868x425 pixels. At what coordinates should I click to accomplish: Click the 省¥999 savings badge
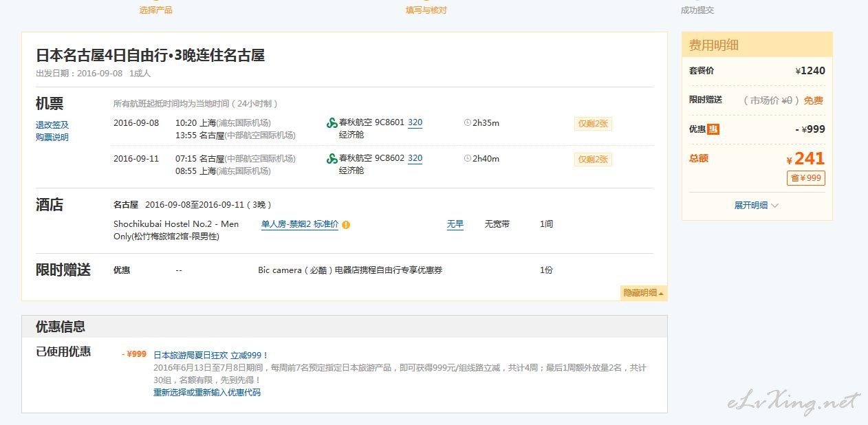805,178
